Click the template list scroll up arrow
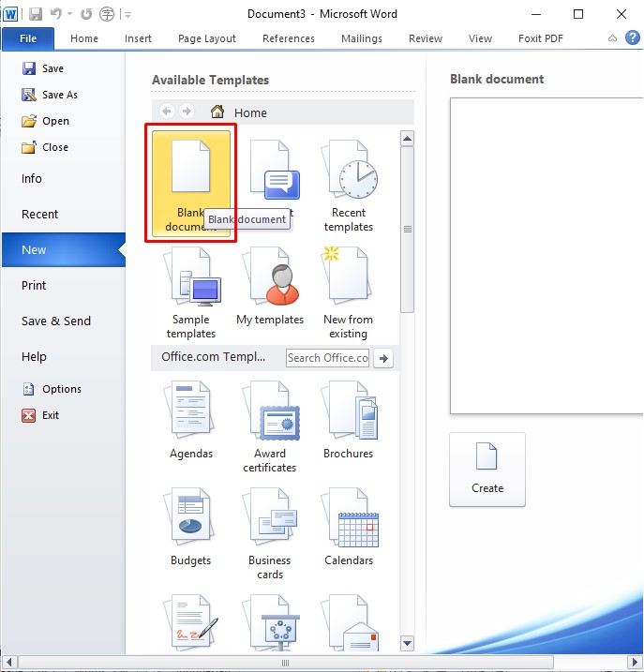Screen dimensions: 644x672 click(408, 139)
